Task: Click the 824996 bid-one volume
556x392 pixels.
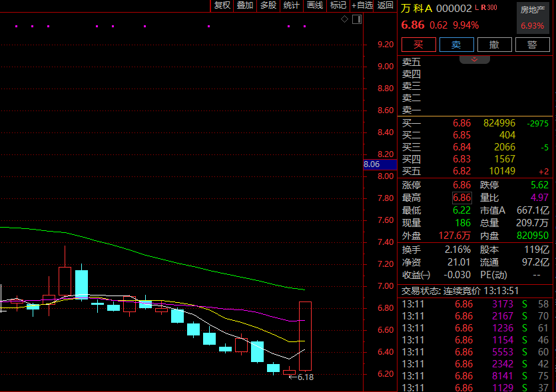Action: point(499,123)
